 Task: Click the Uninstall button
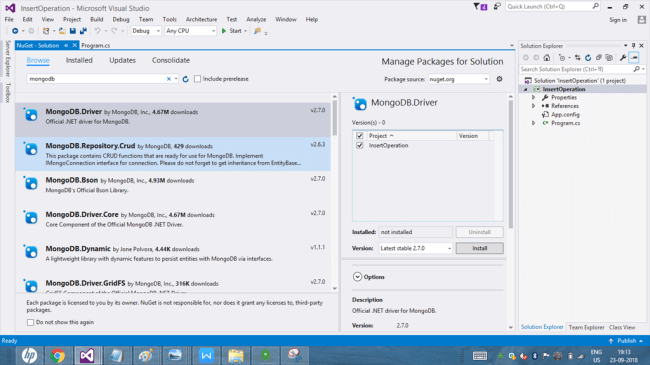pos(480,232)
